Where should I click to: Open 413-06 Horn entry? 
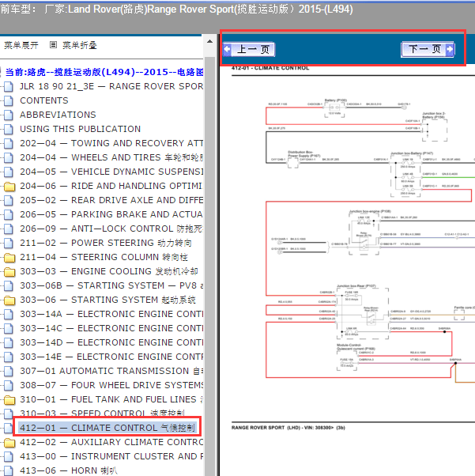pyautogui.click(x=69, y=470)
